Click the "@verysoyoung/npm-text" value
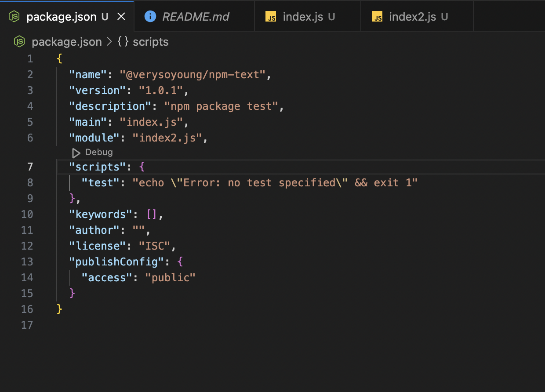 (x=193, y=75)
